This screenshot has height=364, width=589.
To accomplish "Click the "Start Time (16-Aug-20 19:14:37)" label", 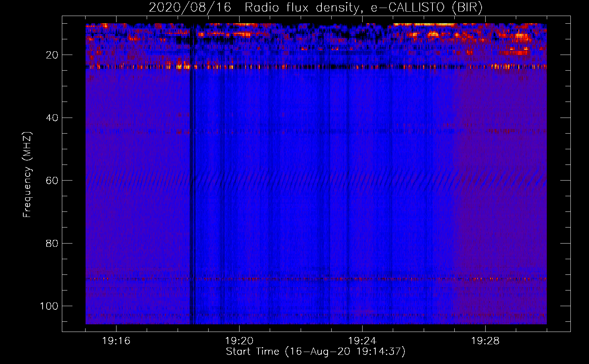I will pos(316,352).
